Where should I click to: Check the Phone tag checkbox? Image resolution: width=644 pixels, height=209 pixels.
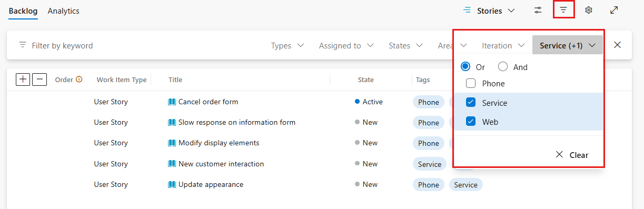(x=471, y=83)
